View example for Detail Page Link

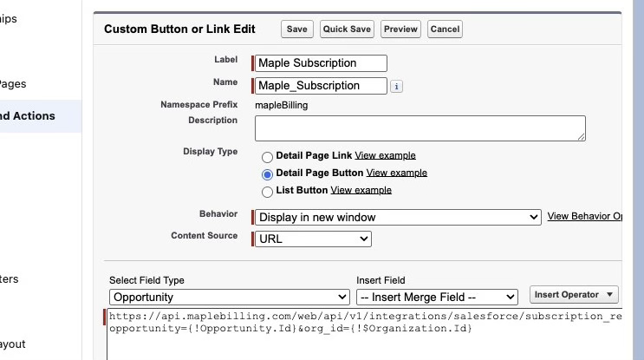pyautogui.click(x=385, y=155)
